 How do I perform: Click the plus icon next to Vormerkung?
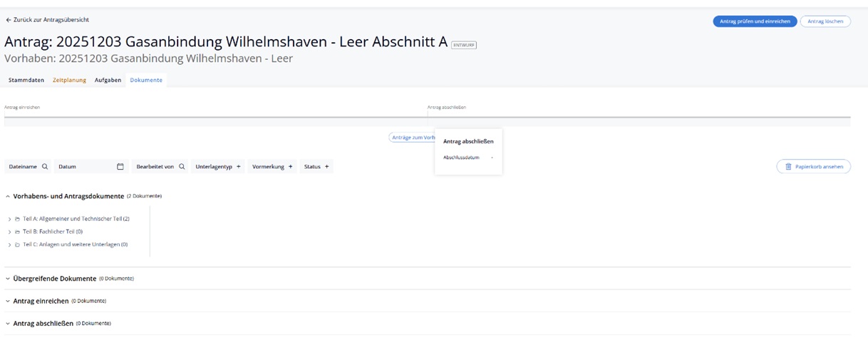[x=290, y=167]
